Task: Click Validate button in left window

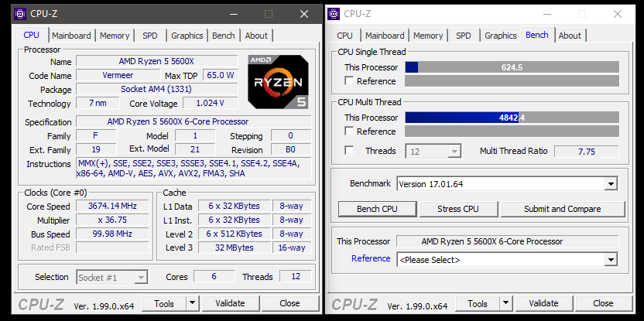Action: pos(230,303)
